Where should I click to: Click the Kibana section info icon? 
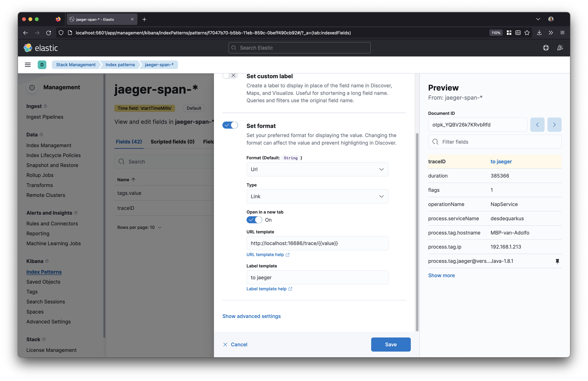[x=47, y=261]
